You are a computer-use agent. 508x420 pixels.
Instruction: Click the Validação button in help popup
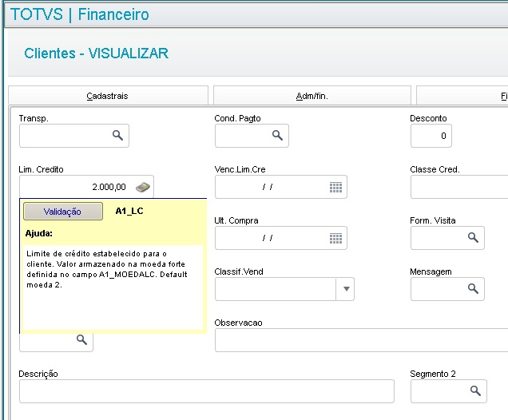(x=63, y=212)
